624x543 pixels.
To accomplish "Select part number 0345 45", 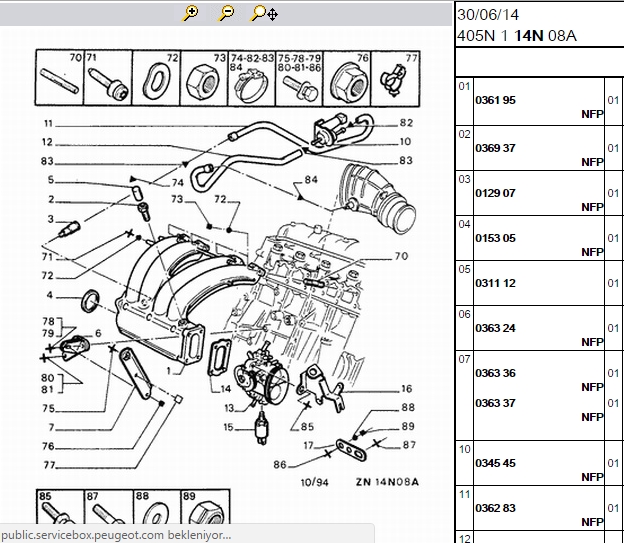I will [x=495, y=463].
